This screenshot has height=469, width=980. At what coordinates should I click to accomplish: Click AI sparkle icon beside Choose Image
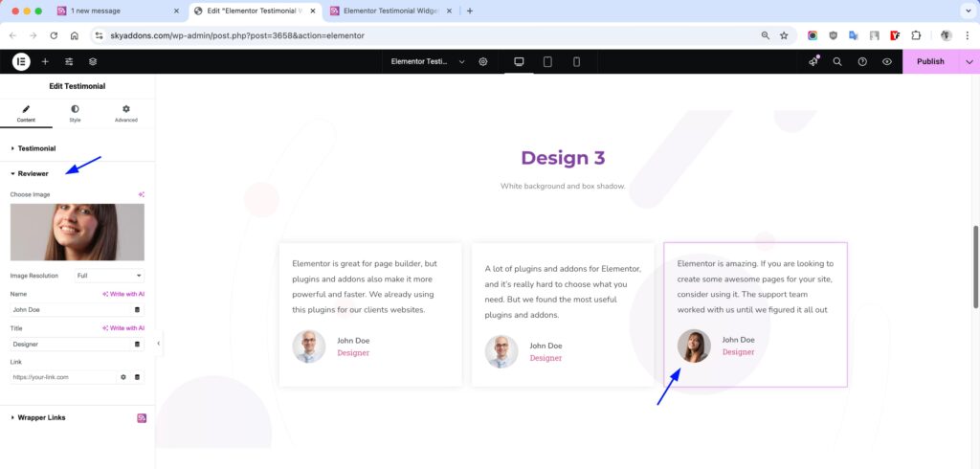tap(142, 194)
